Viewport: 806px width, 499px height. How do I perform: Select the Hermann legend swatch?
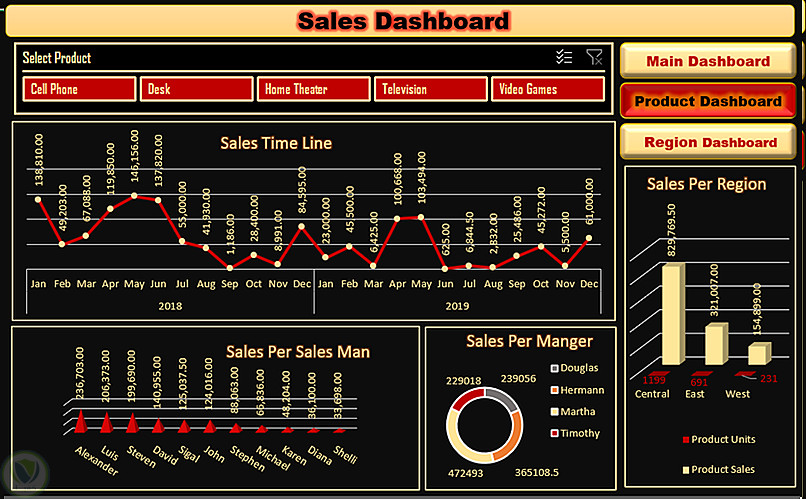click(x=554, y=390)
